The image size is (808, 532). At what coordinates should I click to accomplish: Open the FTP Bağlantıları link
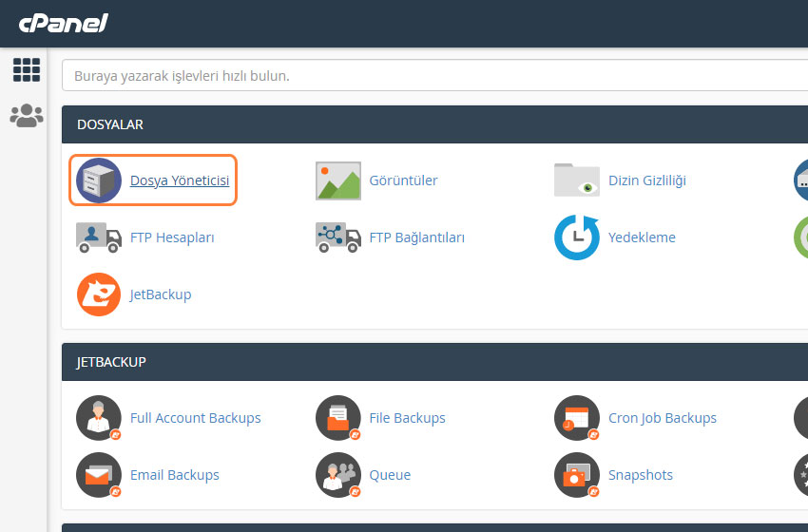pos(417,237)
